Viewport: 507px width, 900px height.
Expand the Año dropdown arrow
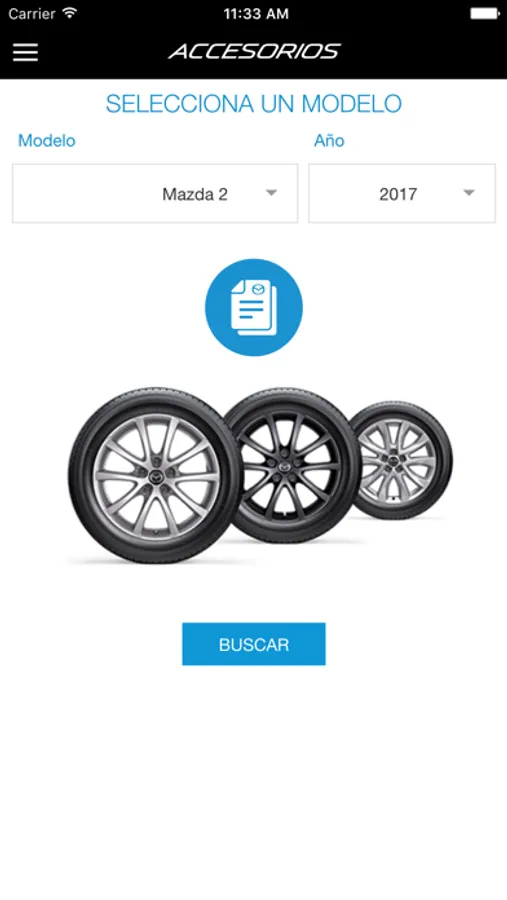click(469, 193)
